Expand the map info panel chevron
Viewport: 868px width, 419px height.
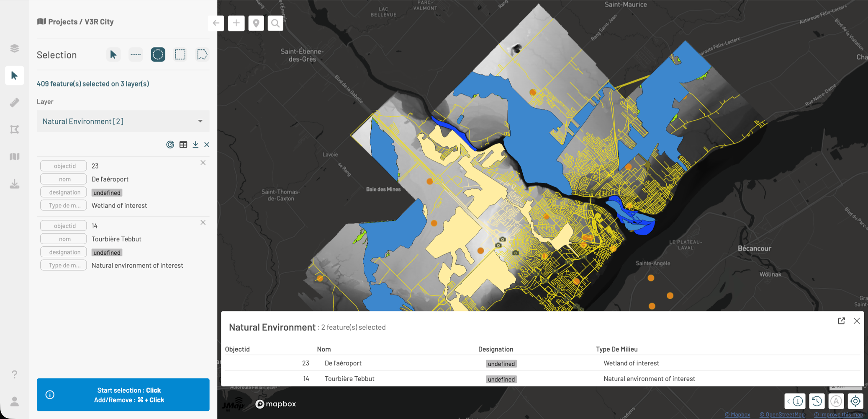[789, 401]
